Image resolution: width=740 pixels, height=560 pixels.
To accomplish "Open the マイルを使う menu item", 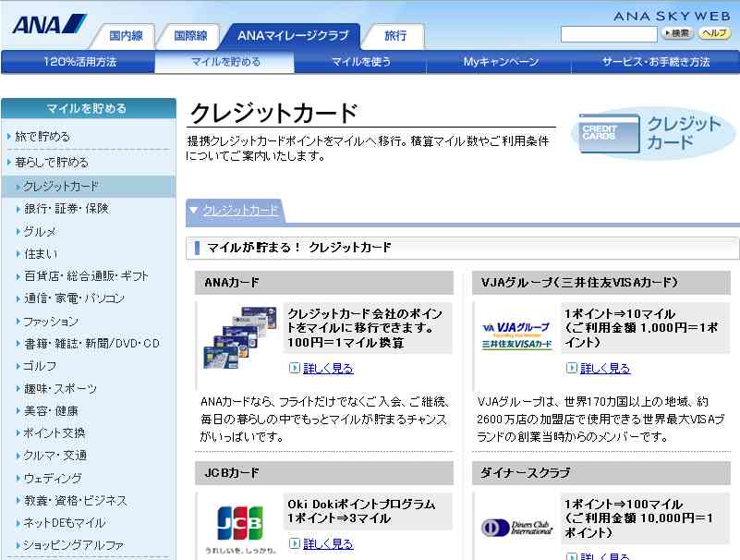I will (x=361, y=62).
